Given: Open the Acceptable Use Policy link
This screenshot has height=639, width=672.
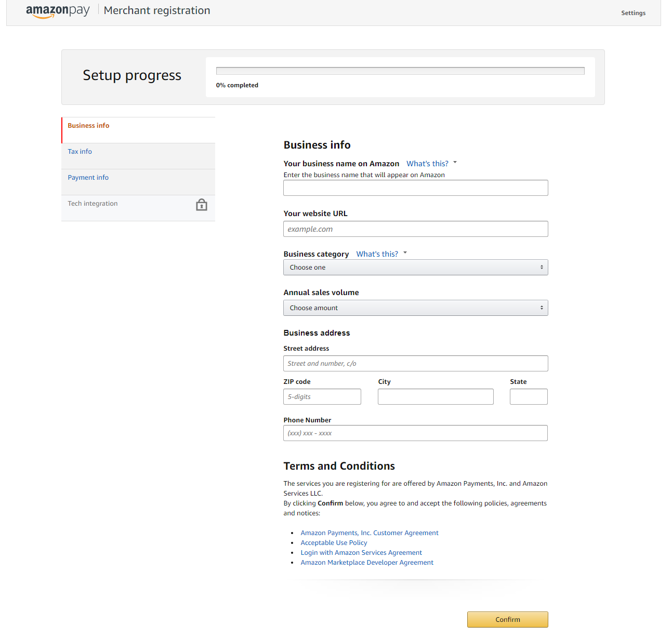Looking at the screenshot, I should [334, 543].
